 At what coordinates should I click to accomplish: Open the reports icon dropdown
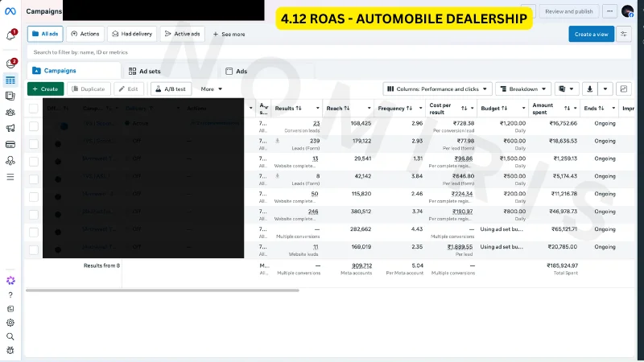click(567, 89)
